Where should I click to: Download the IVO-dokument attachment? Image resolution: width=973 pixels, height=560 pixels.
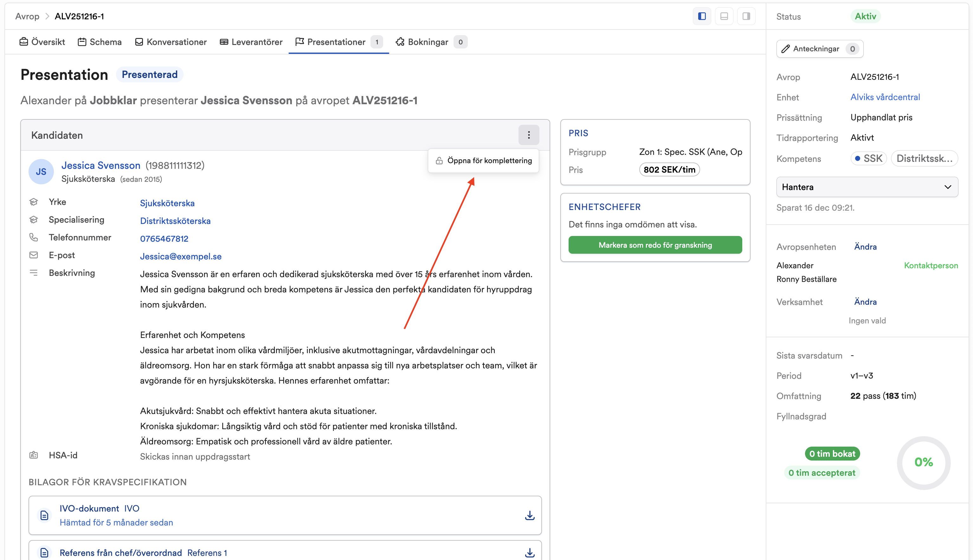pos(530,515)
